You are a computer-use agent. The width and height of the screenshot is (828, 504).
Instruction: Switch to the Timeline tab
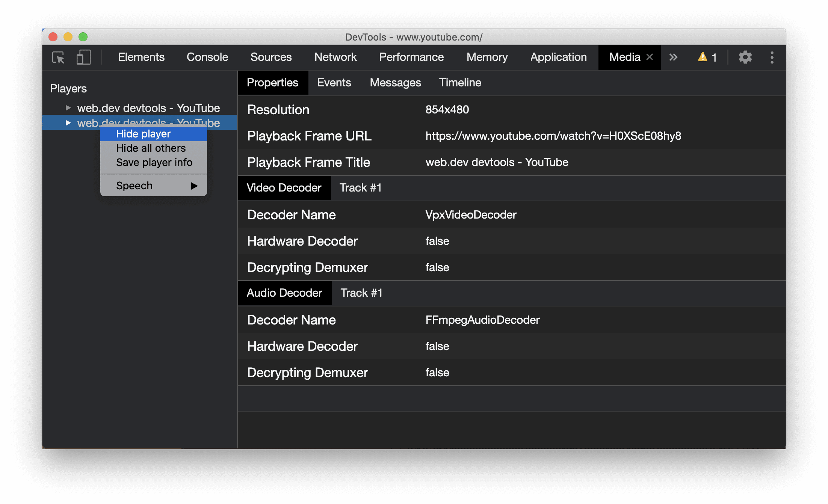coord(460,82)
